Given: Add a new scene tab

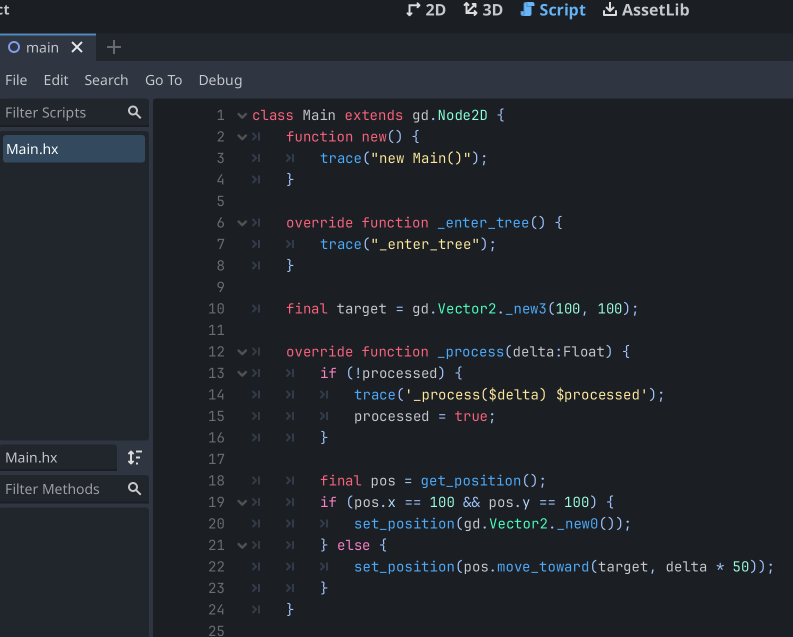Looking at the screenshot, I should (x=114, y=48).
